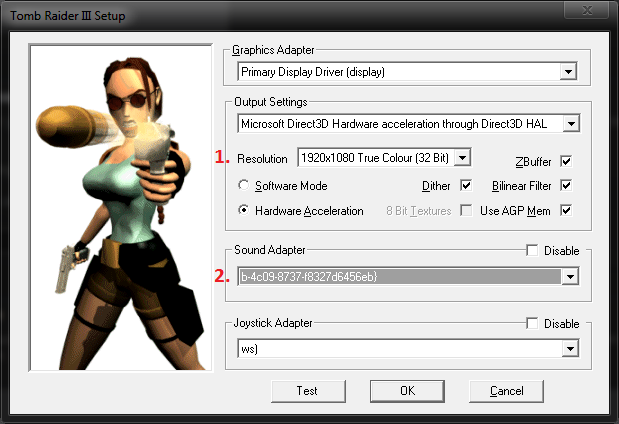Open the Graphics Adapter dropdown arrow
619x424 pixels.
568,72
